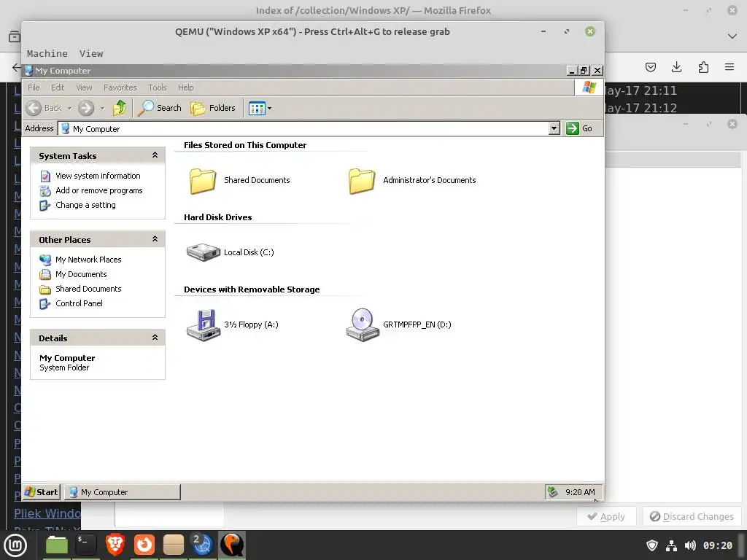The height and width of the screenshot is (560, 747).
Task: Open the Files manager in Linux panel
Action: (57, 545)
